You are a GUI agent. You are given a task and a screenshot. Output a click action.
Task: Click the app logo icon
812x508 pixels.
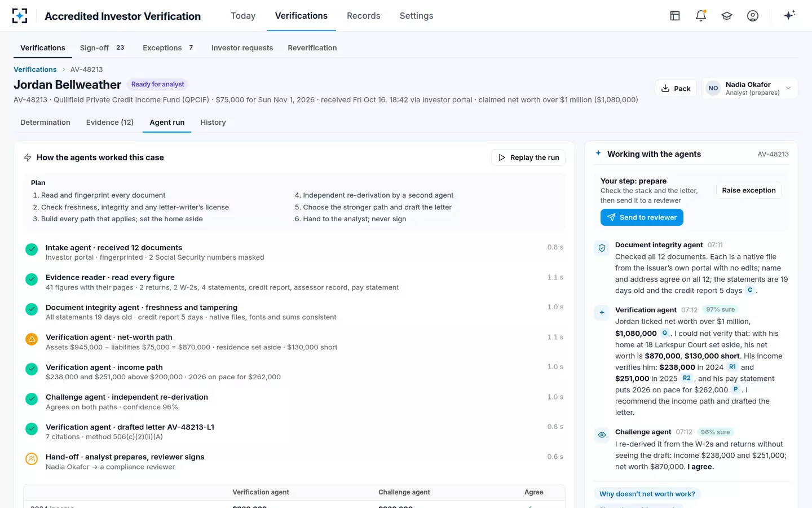tap(20, 16)
